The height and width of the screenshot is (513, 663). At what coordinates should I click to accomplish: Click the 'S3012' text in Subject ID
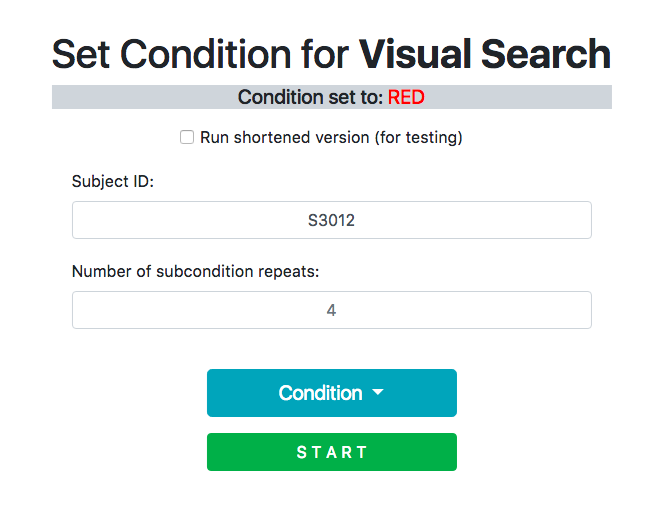[x=331, y=220]
